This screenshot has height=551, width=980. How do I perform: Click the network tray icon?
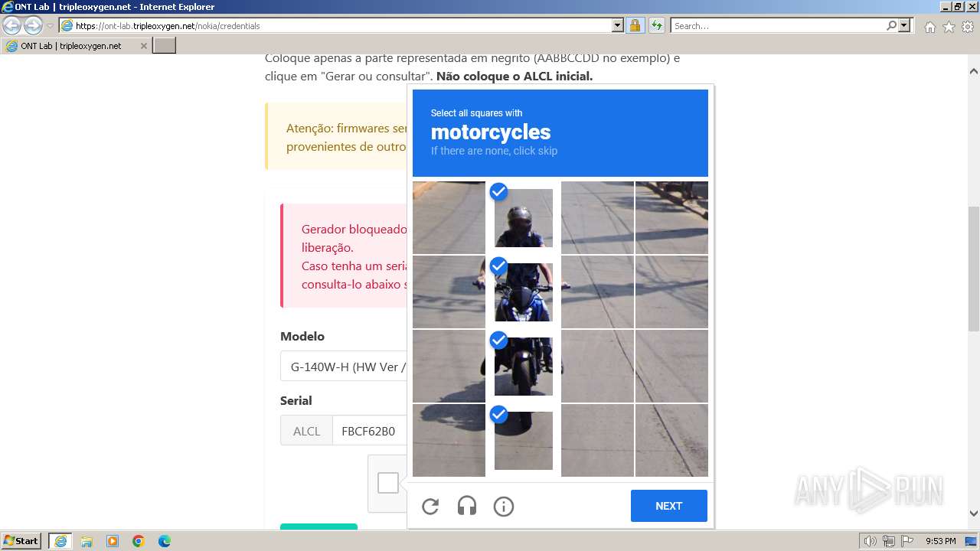889,541
